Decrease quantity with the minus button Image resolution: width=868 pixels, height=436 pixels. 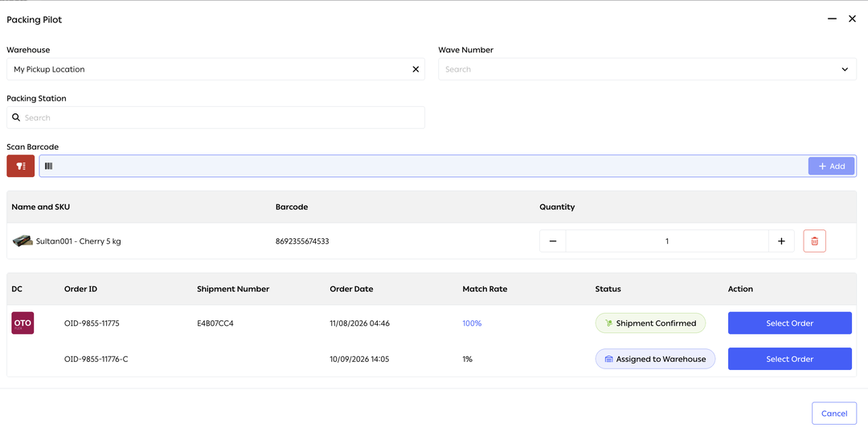click(553, 241)
